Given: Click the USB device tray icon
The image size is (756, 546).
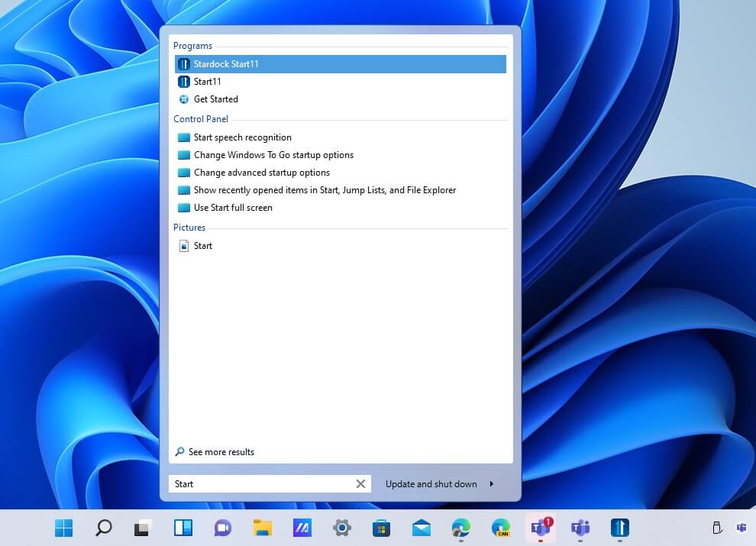Looking at the screenshot, I should click(x=717, y=528).
